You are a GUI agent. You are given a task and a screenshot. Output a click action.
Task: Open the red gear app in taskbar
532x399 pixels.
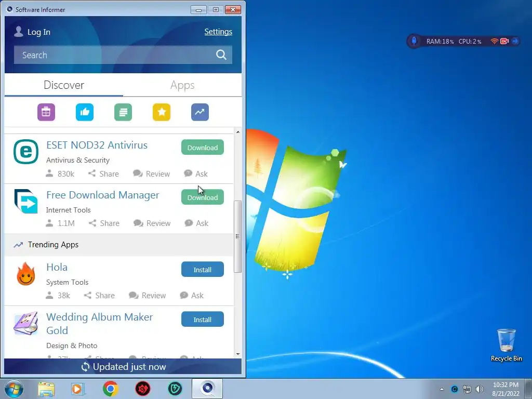[143, 389]
